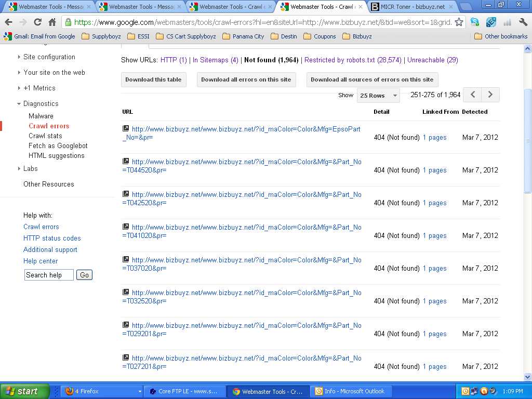Viewport: 532px width, 399px height.
Task: Click Download all sources of errors button
Action: [x=372, y=79]
